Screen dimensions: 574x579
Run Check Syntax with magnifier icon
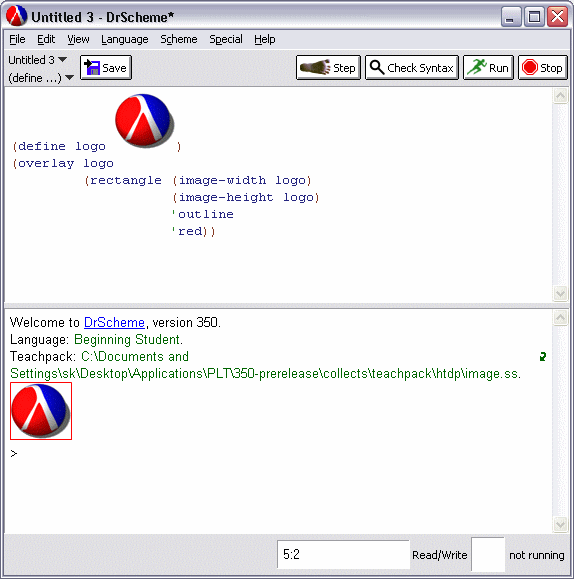(412, 68)
